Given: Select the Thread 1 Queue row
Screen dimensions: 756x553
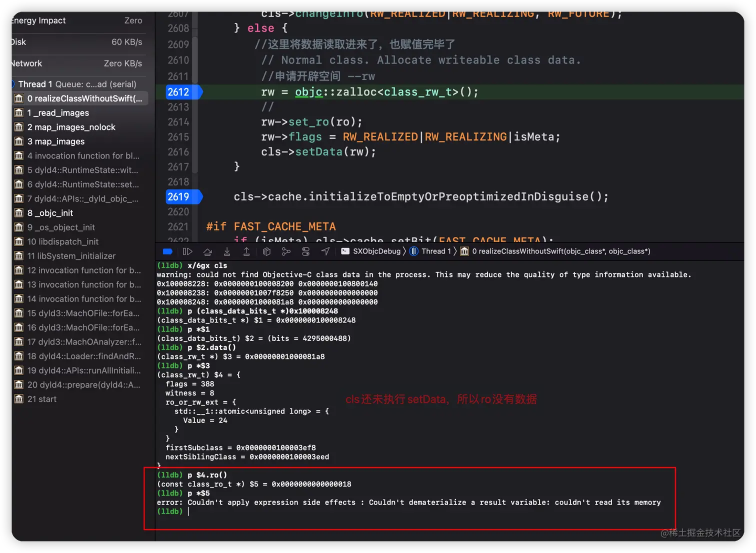Looking at the screenshot, I should coord(77,84).
